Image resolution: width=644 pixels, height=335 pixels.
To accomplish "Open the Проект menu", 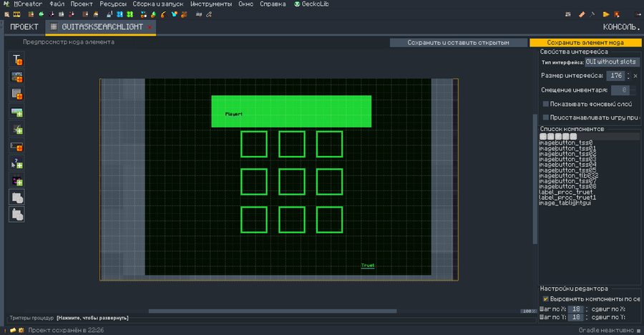I will pyautogui.click(x=82, y=4).
